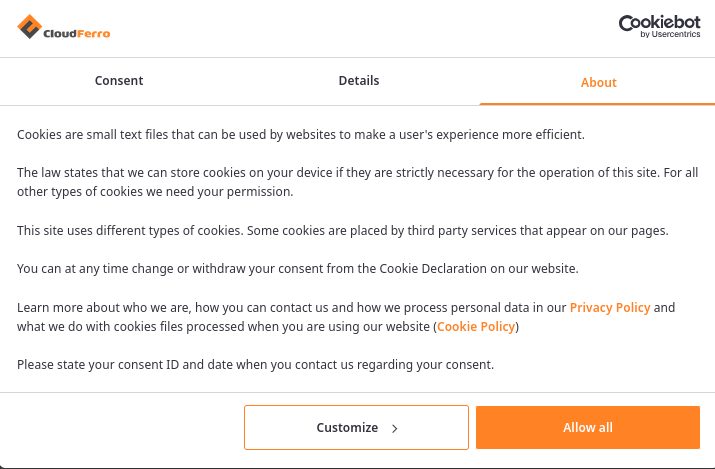Switch to the Consent tab

[119, 81]
